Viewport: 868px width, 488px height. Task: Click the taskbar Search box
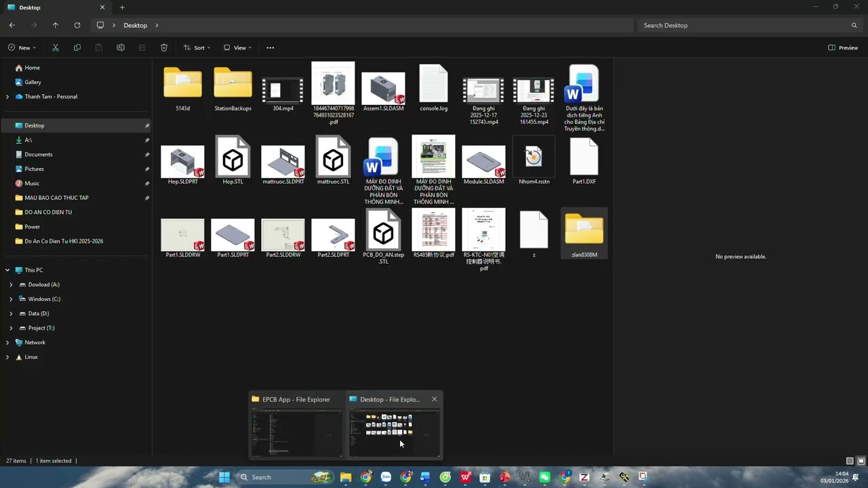tap(285, 477)
